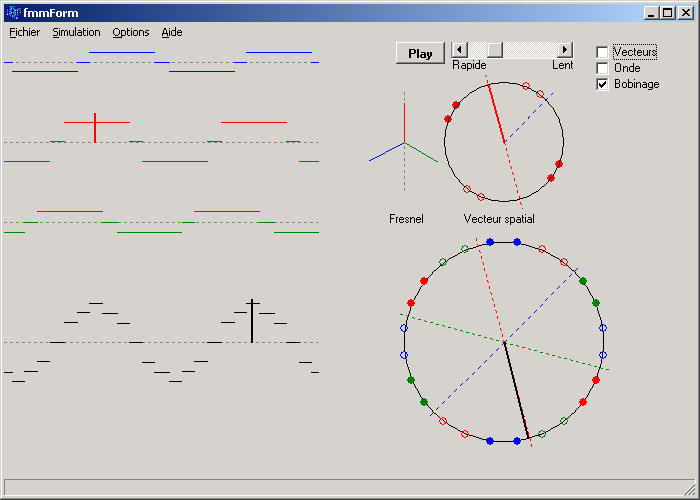The width and height of the screenshot is (700, 500).
Task: Click the speed slider thumb
Action: [x=495, y=50]
